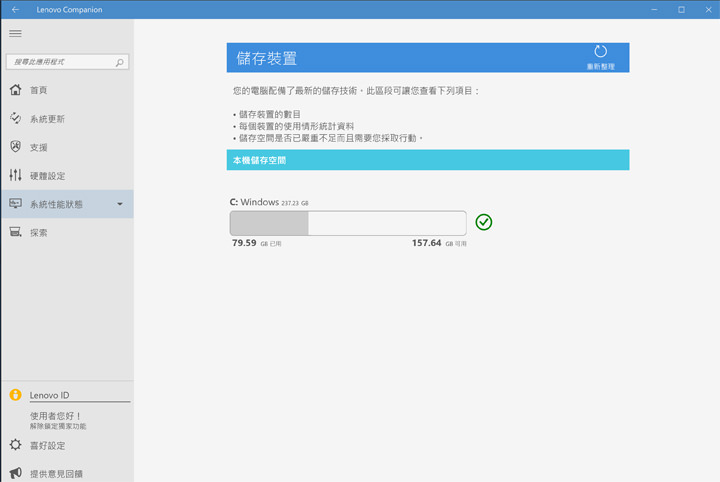Maximize the Lenovo Companion window

click(x=681, y=9)
